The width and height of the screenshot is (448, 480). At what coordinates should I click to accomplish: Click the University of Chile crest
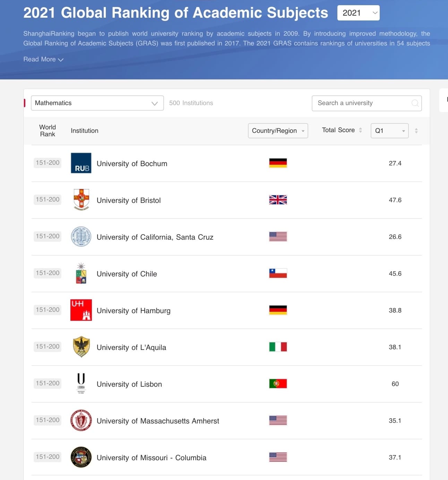(x=81, y=273)
